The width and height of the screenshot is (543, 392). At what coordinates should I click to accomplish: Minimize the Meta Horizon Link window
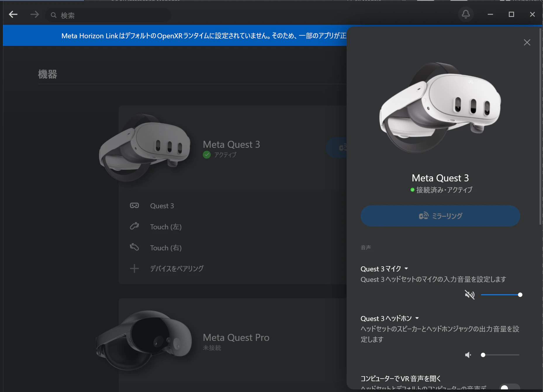[x=490, y=14]
